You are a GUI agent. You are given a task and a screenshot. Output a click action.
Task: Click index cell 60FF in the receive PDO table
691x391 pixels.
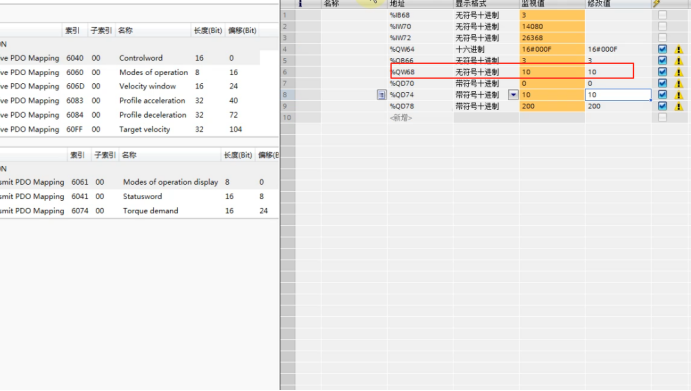pos(74,129)
